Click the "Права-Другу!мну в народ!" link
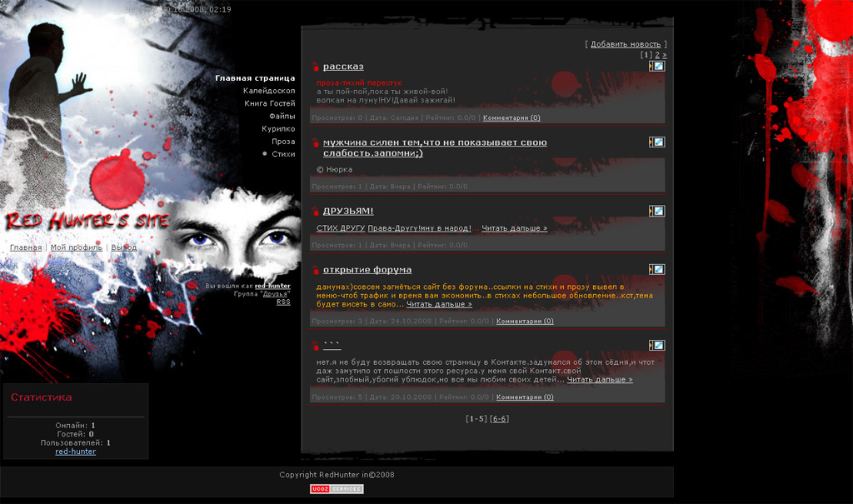Viewport: 853px width, 504px height. coord(420,228)
